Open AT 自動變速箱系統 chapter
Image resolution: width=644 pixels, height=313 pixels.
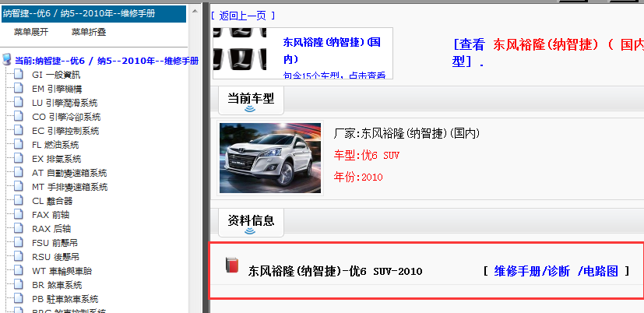point(69,173)
